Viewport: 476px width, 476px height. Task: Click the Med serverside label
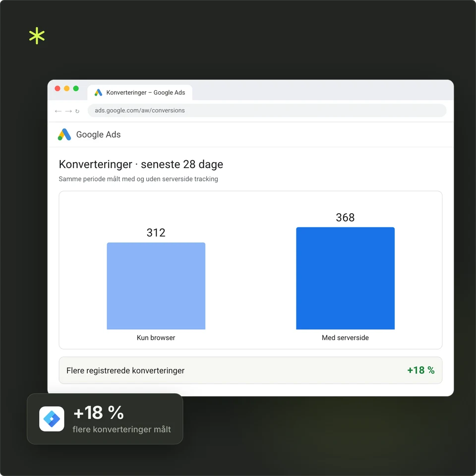pos(345,338)
